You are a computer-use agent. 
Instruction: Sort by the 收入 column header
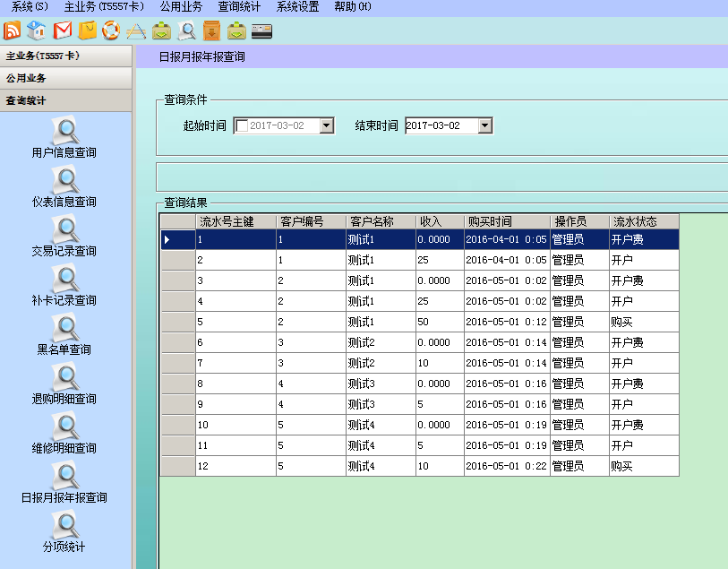[440, 221]
